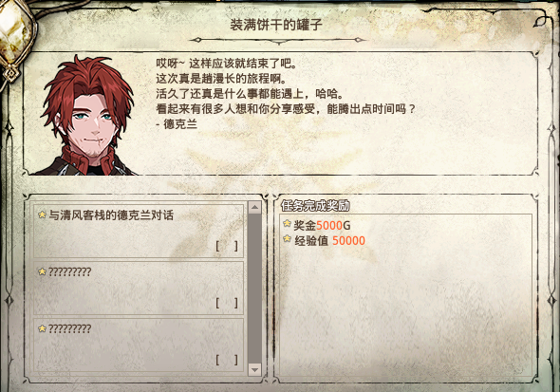Toggle the bracket checkbox of third ????????? objective
This screenshot has height=392, width=560.
[x=227, y=360]
